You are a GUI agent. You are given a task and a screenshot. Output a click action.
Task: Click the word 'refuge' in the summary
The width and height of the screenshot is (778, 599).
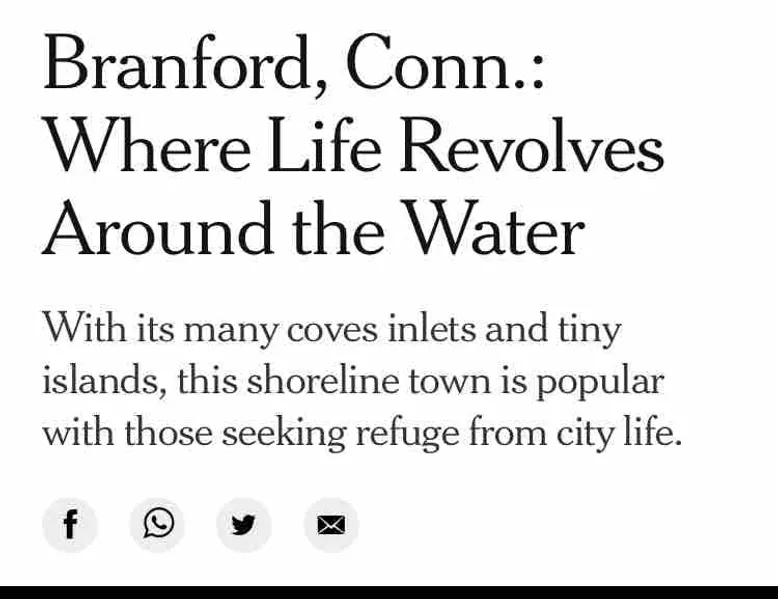tap(407, 434)
